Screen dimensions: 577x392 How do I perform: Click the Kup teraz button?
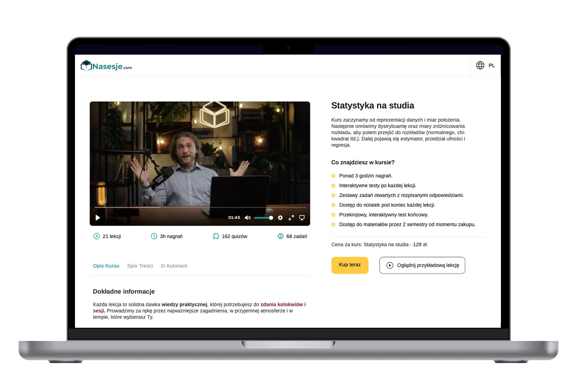[350, 265]
